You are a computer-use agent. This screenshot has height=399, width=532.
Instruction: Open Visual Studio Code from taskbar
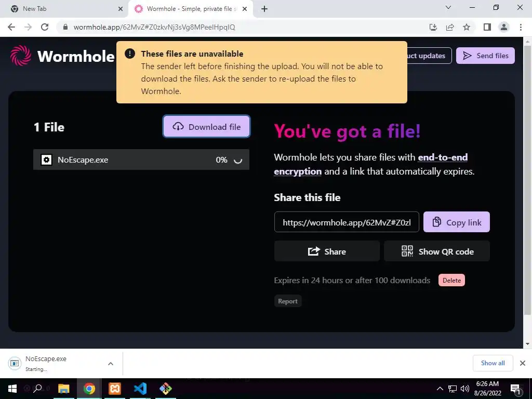point(140,389)
